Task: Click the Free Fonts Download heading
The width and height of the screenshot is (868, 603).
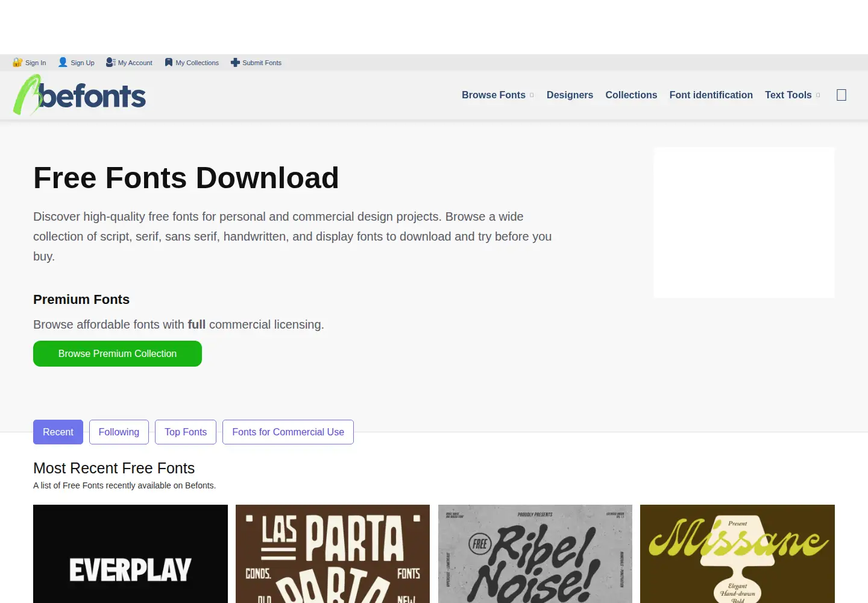Action: coord(186,178)
